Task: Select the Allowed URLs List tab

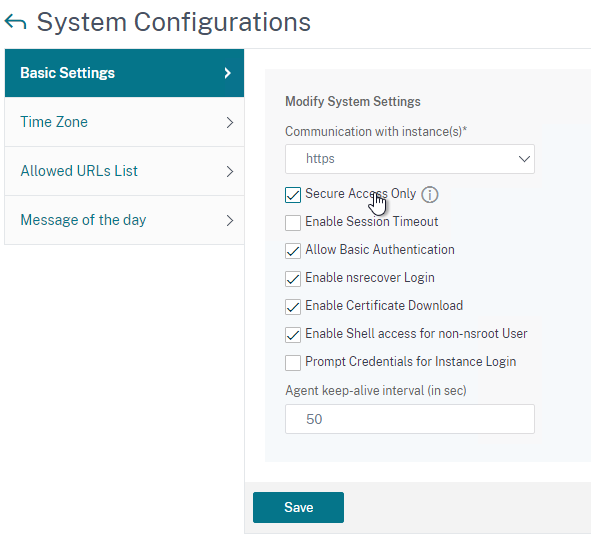Action: pyautogui.click(x=124, y=171)
